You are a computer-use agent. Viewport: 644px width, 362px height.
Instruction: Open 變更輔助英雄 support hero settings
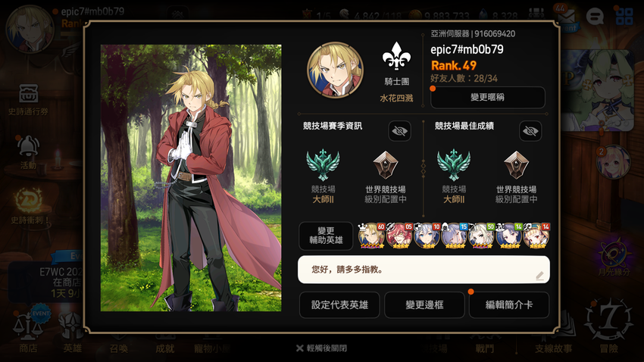pos(326,236)
